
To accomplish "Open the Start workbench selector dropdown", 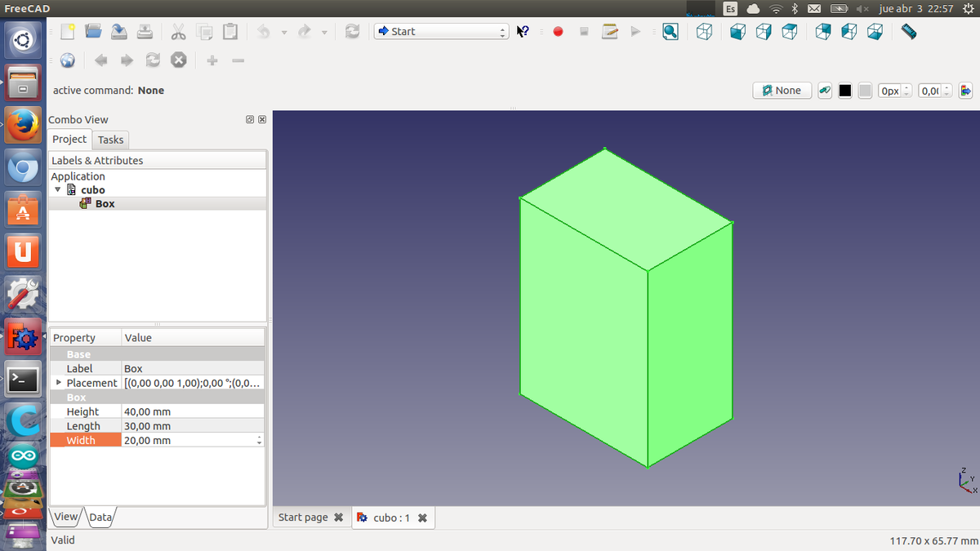I will click(x=442, y=32).
